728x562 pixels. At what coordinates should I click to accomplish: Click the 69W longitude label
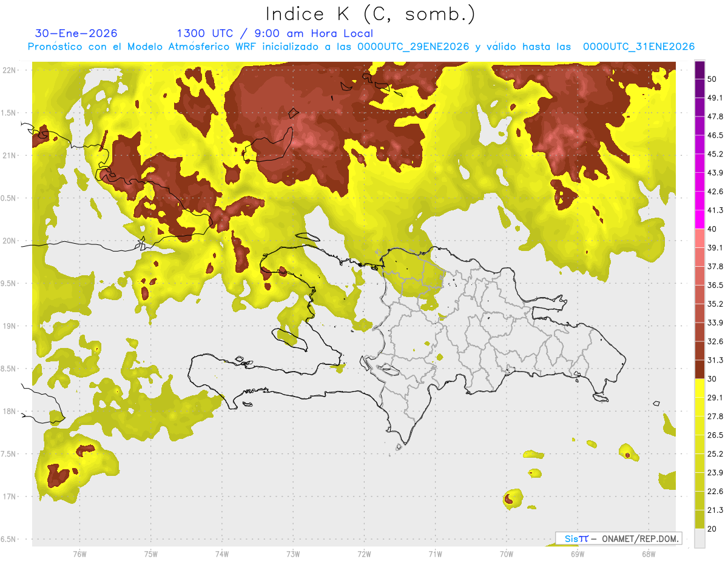click(578, 554)
